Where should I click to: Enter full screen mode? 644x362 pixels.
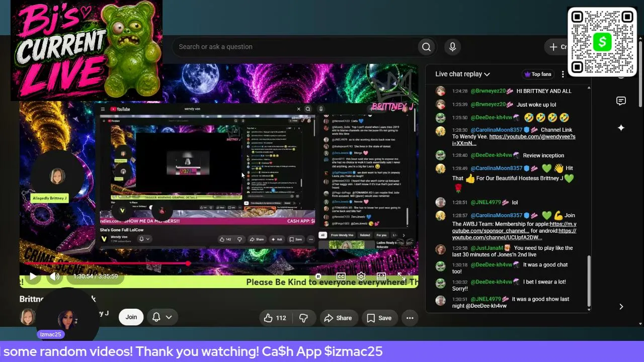(401, 276)
